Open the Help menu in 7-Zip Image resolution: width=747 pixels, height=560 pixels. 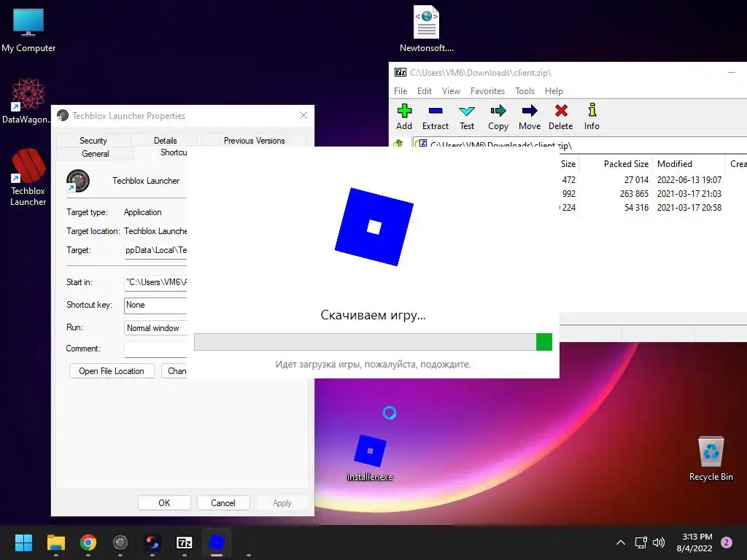(x=554, y=91)
